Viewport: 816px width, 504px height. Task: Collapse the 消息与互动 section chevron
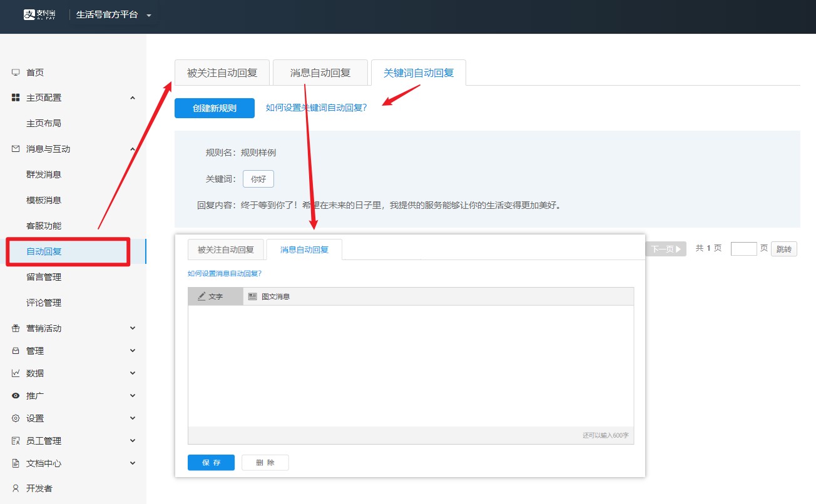click(132, 149)
